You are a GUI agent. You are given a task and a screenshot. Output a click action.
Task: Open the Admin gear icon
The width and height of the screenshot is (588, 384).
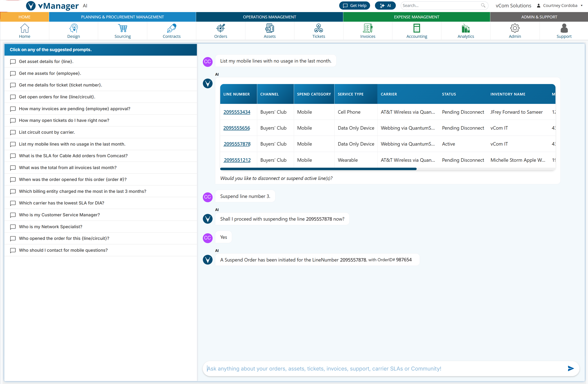(x=515, y=28)
